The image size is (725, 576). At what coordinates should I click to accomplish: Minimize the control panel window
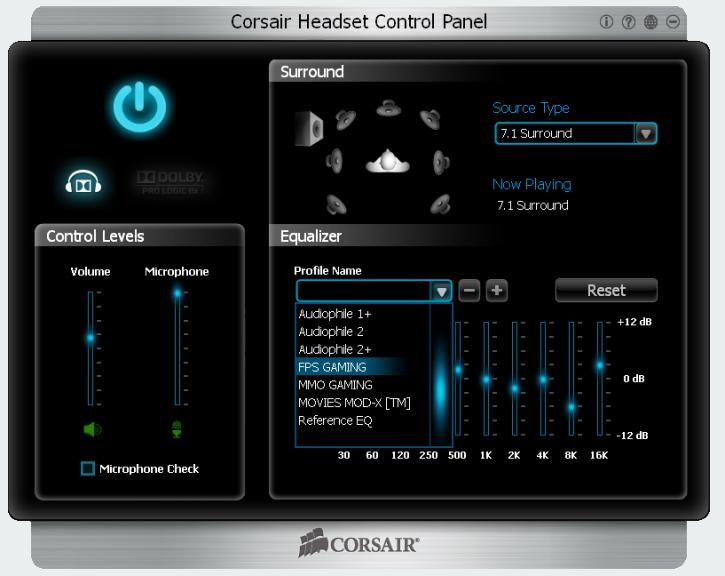(673, 22)
